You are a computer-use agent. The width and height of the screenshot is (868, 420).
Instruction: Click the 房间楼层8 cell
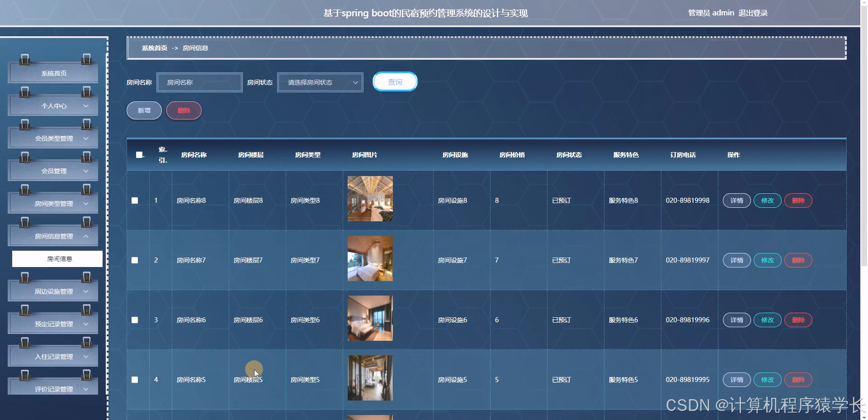point(248,200)
